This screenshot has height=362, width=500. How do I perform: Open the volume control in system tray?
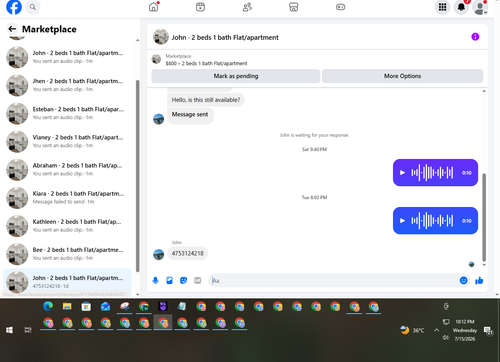pyautogui.click(x=446, y=338)
